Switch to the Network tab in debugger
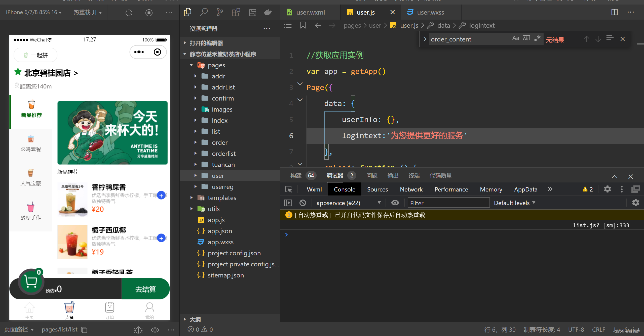This screenshot has height=336, width=644. point(410,189)
